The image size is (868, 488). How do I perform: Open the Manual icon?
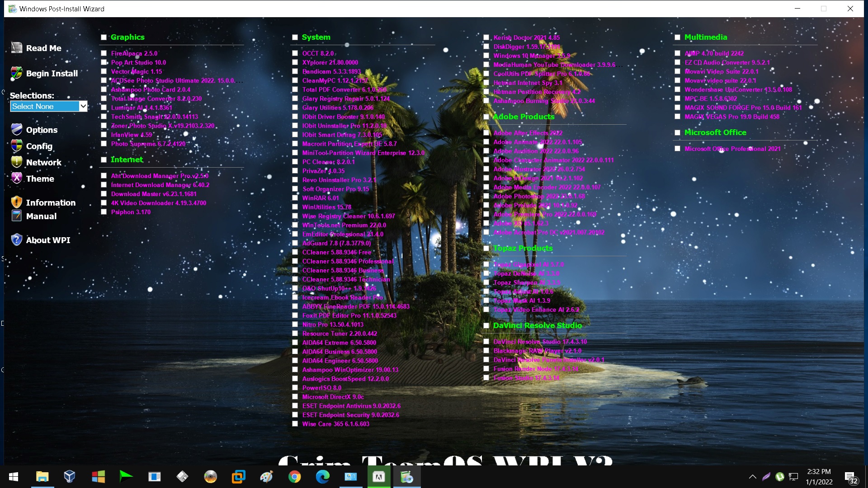coord(17,216)
